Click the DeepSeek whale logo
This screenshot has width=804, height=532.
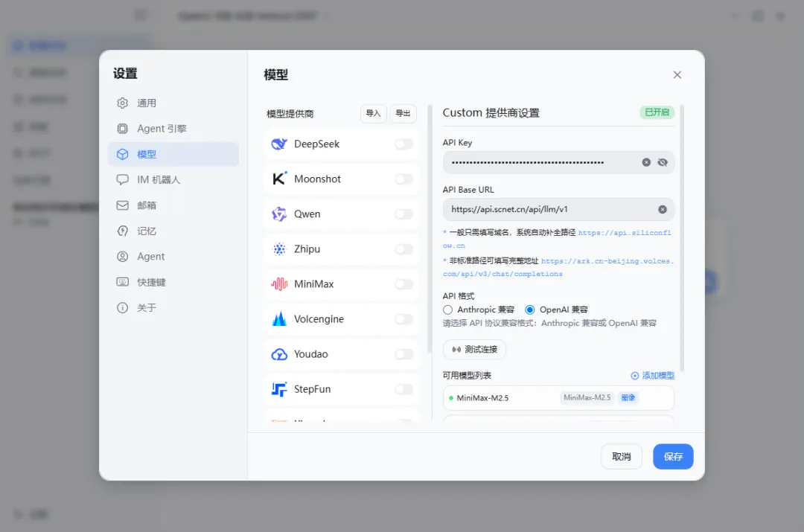tap(279, 144)
